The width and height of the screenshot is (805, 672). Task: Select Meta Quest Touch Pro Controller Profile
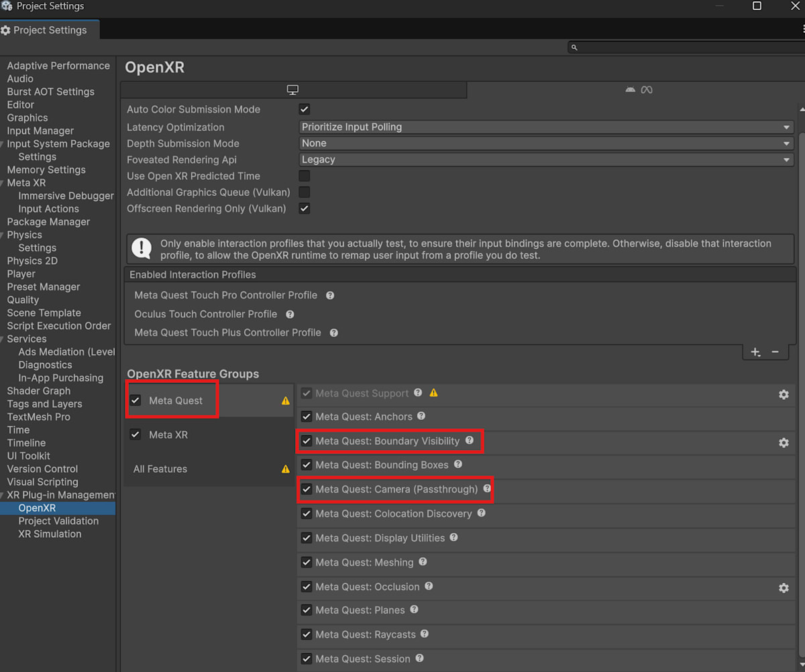pos(225,295)
